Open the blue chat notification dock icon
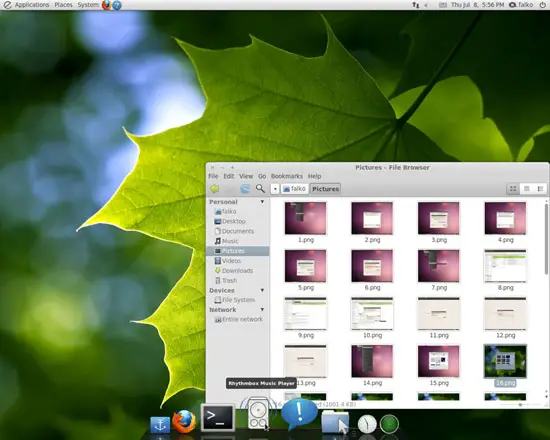550x440 pixels. click(299, 414)
